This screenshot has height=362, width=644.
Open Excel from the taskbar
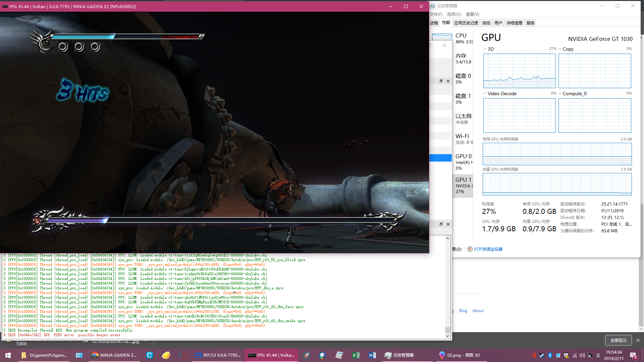coord(356,355)
